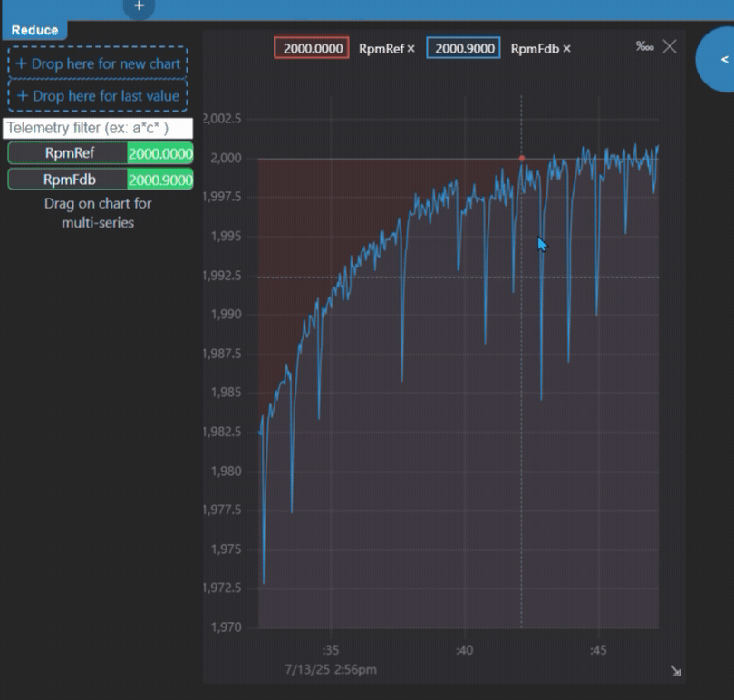This screenshot has width=734, height=700.
Task: Click the chart resize arrow icon
Action: point(676,671)
